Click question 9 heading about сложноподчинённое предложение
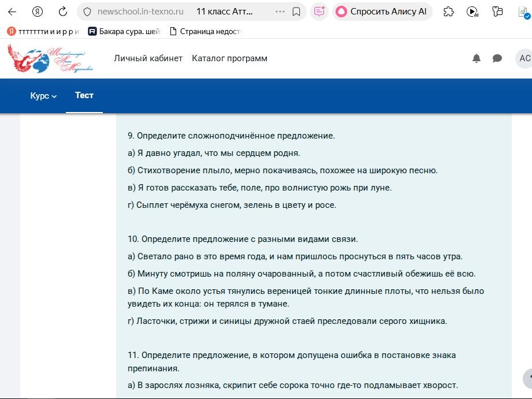The width and height of the screenshot is (532, 399). [x=232, y=136]
